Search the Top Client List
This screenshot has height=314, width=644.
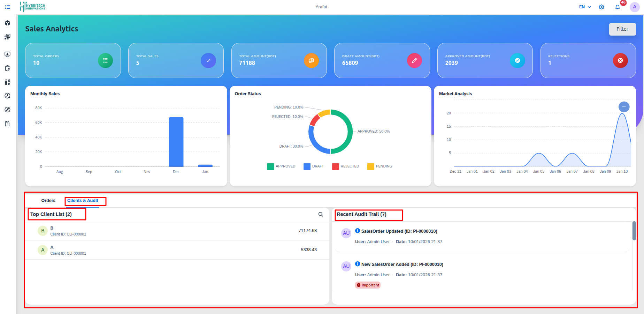(x=321, y=214)
